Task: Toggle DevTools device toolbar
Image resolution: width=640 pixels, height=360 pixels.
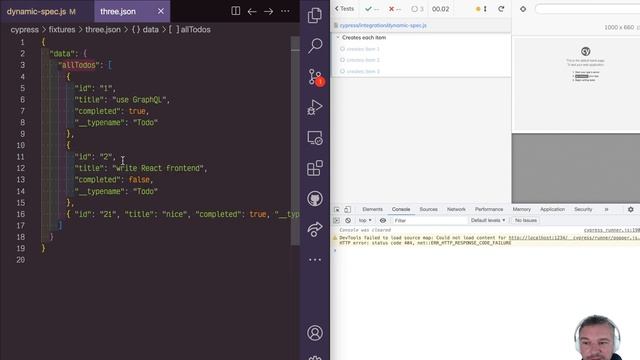Action: click(347, 209)
